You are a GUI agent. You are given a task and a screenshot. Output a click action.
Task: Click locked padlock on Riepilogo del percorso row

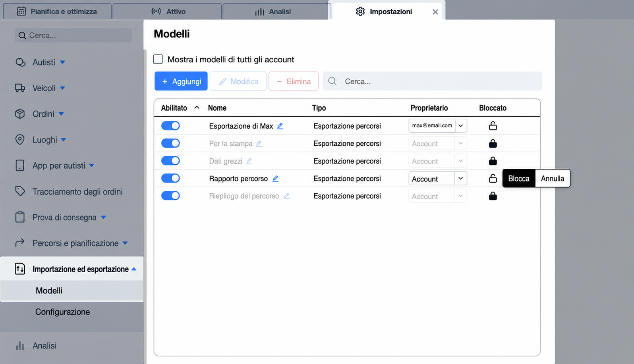tap(493, 196)
